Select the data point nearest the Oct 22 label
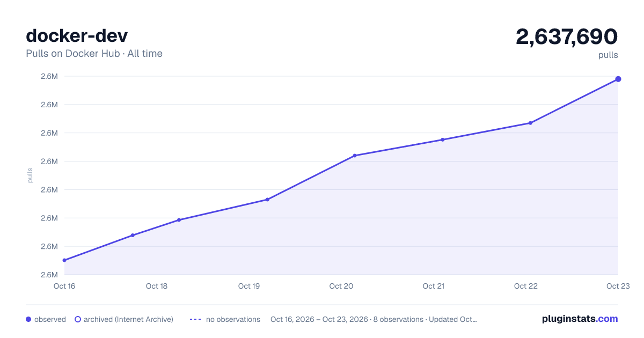This screenshot has height=338, width=644. 530,123
